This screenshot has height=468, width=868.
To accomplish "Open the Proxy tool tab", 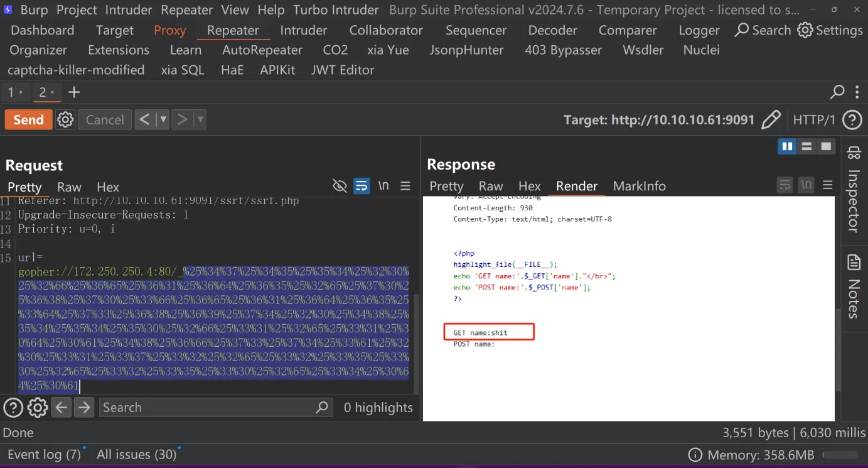I will [170, 30].
